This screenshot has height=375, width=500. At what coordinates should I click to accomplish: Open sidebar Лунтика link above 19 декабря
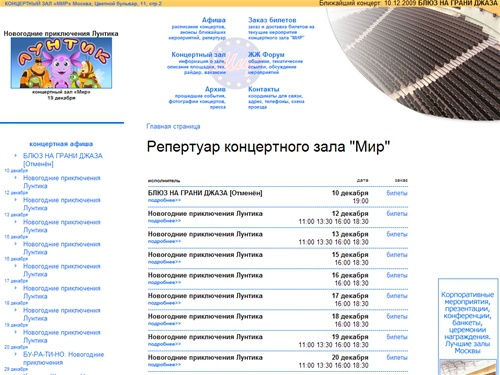[62, 314]
